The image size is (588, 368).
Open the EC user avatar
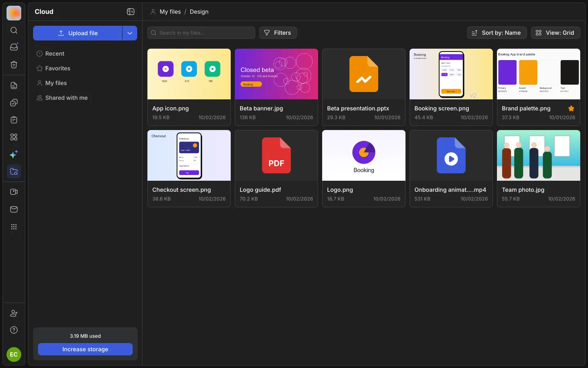pos(14,355)
